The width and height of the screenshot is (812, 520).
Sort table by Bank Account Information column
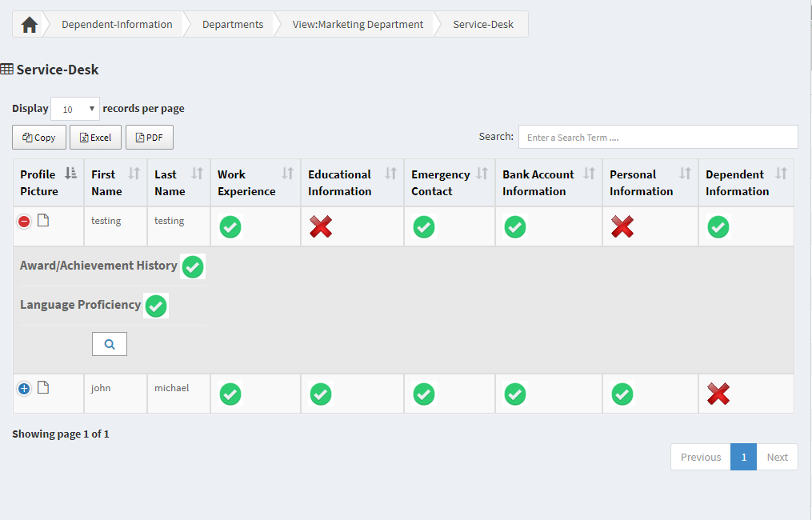548,182
